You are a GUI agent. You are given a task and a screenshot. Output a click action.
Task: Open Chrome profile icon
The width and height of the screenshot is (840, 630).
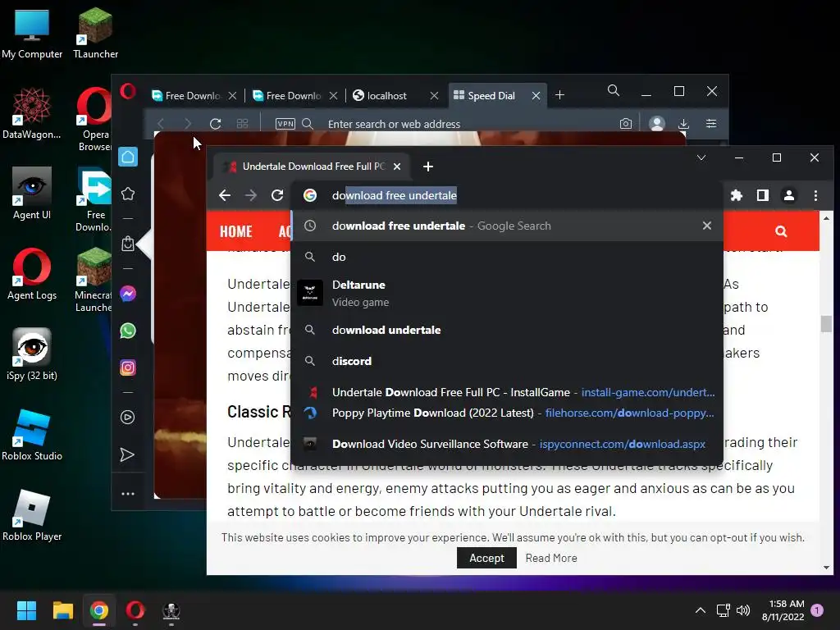(789, 195)
